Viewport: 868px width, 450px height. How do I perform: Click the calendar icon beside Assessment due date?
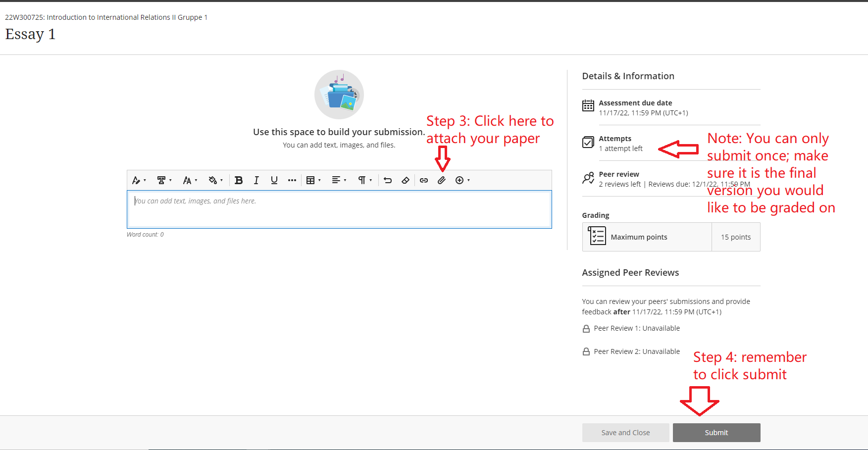point(588,105)
